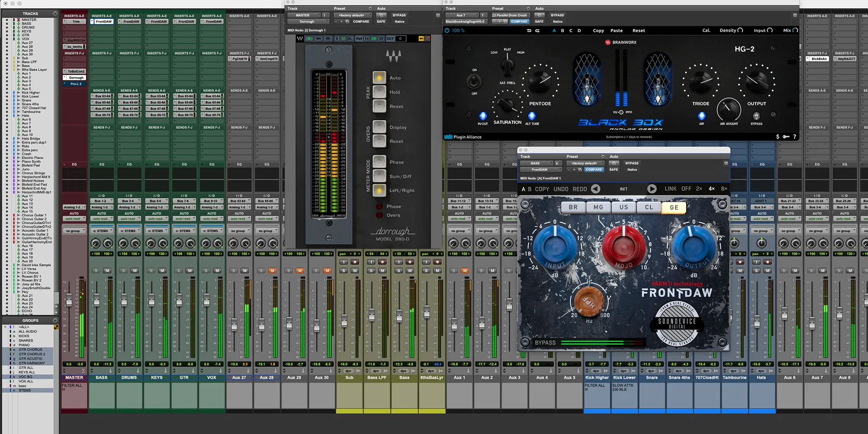
Task: Click BYPASS in FrontDAW header
Action: coord(632,163)
